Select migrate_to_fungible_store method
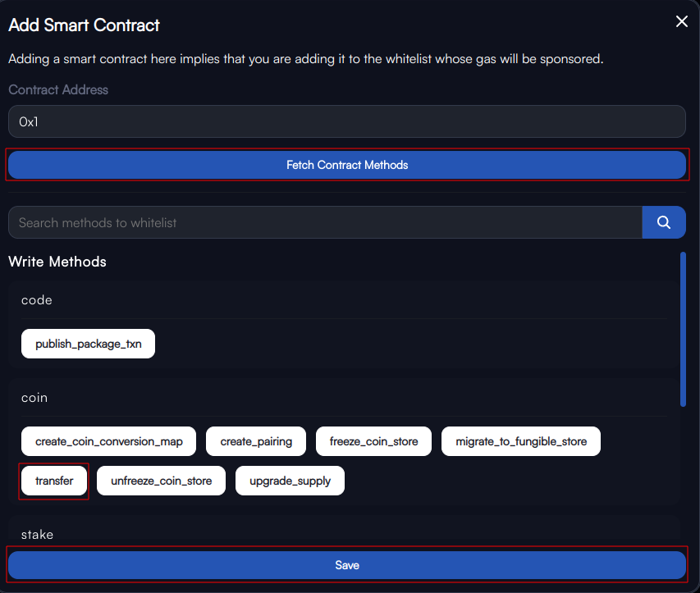700x593 pixels. tap(521, 441)
